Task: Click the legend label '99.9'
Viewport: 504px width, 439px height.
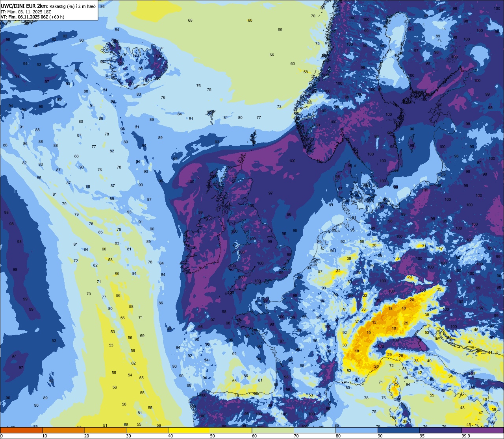Action: coord(466,436)
